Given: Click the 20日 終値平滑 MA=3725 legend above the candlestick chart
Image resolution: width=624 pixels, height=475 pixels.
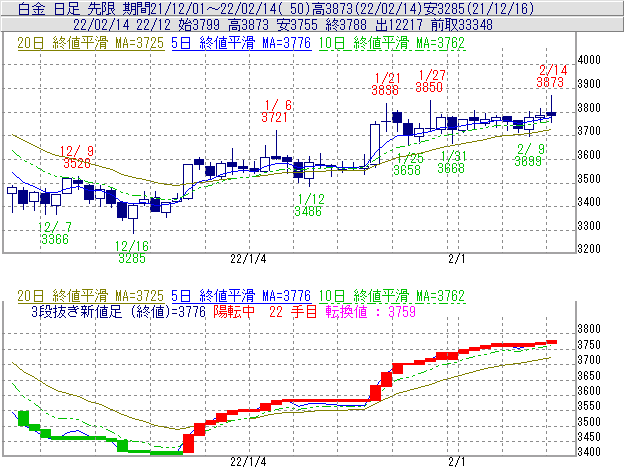Looking at the screenshot, I should 90,43.
